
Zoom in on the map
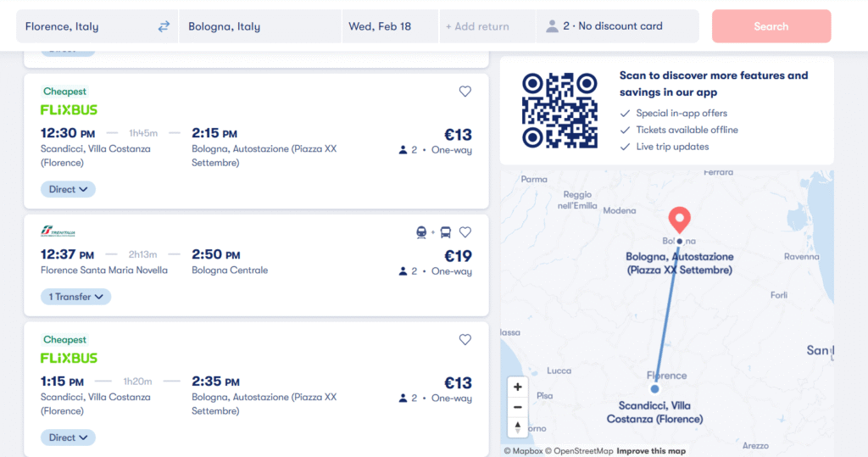pos(518,387)
